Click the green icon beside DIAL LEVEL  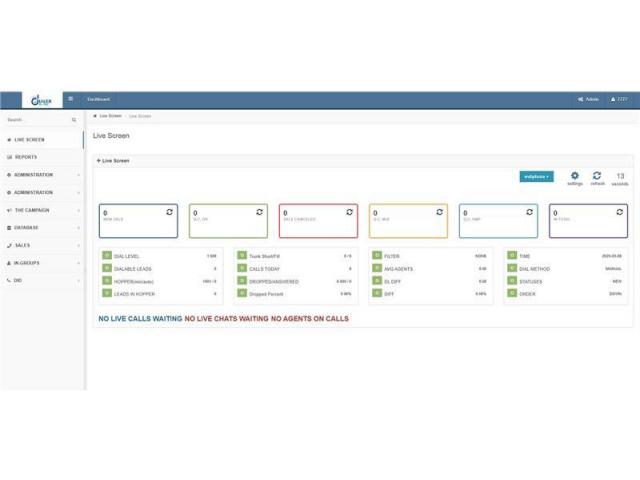coord(106,256)
